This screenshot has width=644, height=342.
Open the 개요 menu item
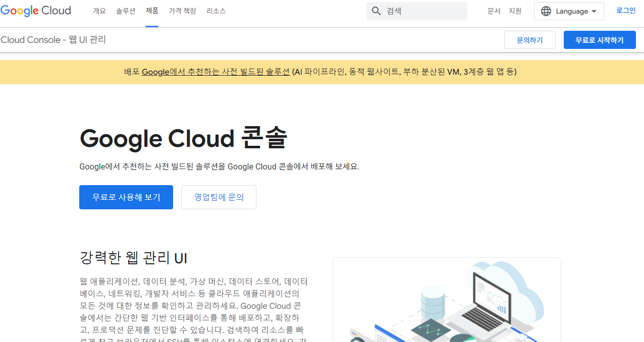pos(99,11)
